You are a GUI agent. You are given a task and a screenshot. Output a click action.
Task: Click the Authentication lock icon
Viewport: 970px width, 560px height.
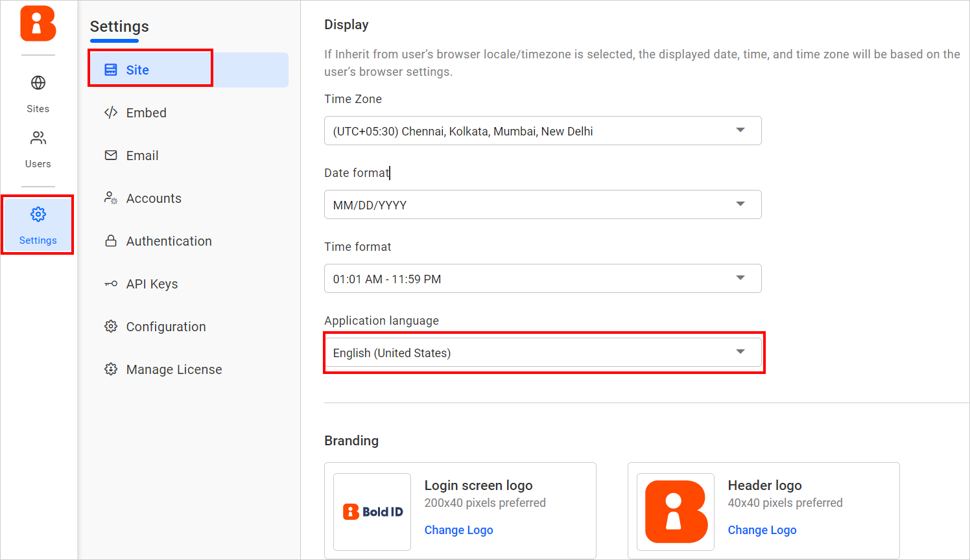tap(111, 241)
